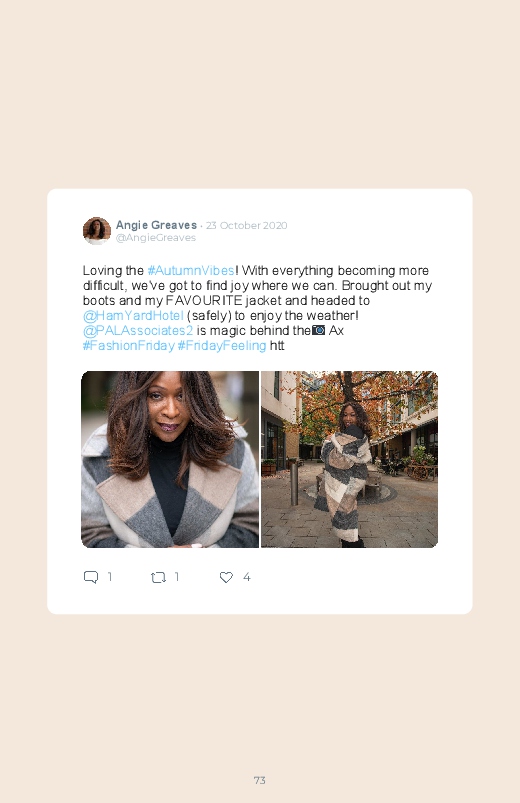
Task: Click the camera emoji in the tweet
Action: click(x=319, y=330)
